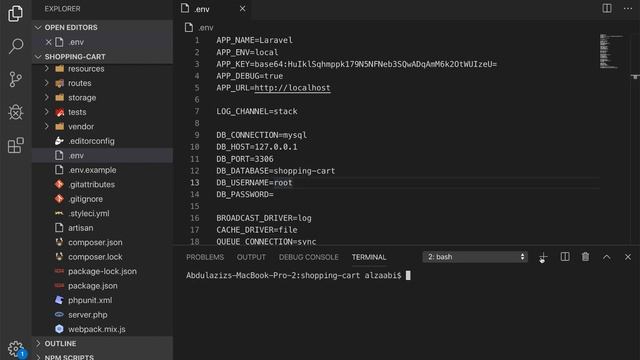
Task: Expand the resources folder
Action: pyautogui.click(x=102, y=69)
